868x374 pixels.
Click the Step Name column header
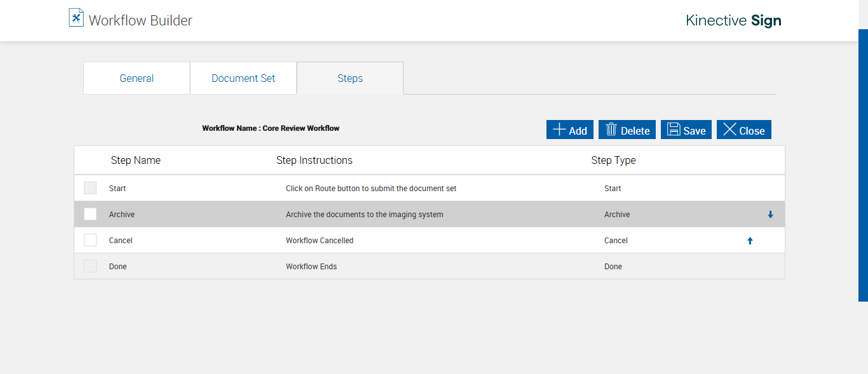[x=135, y=160]
